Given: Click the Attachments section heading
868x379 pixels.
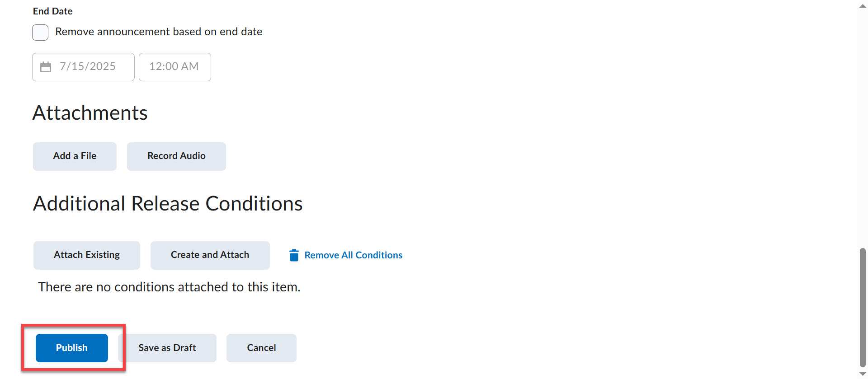Looking at the screenshot, I should click(x=90, y=113).
